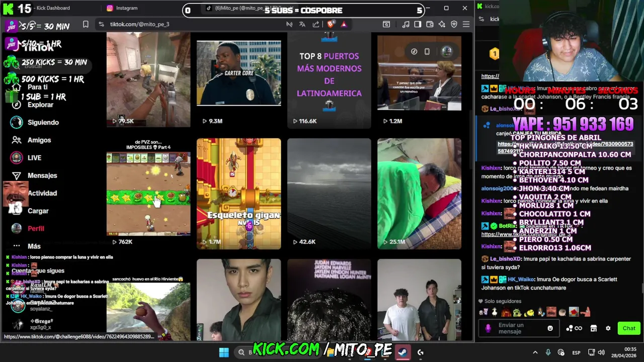Open the site information icon beside tiktok.com URL

pyautogui.click(x=101, y=24)
